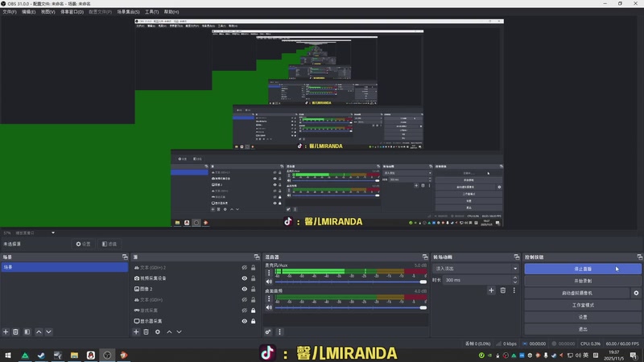The width and height of the screenshot is (644, 362).
Task: Open 桌面音频 channel three-dot options
Action: coord(269,298)
